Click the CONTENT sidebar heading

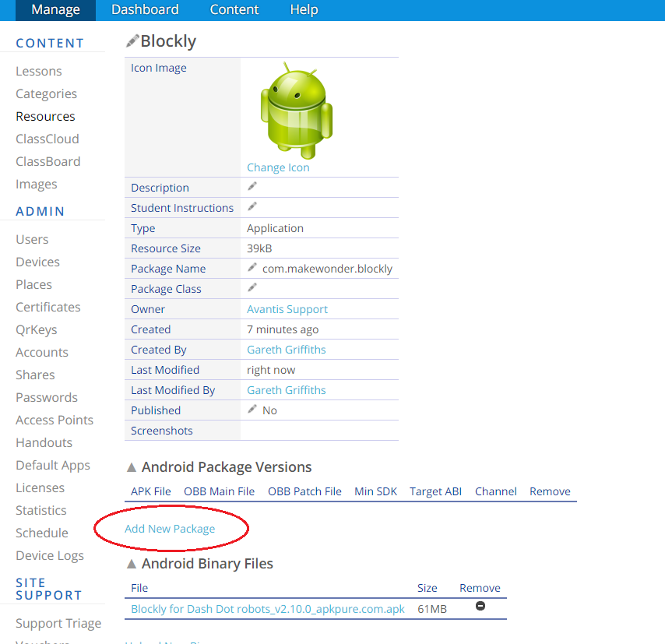tap(50, 44)
